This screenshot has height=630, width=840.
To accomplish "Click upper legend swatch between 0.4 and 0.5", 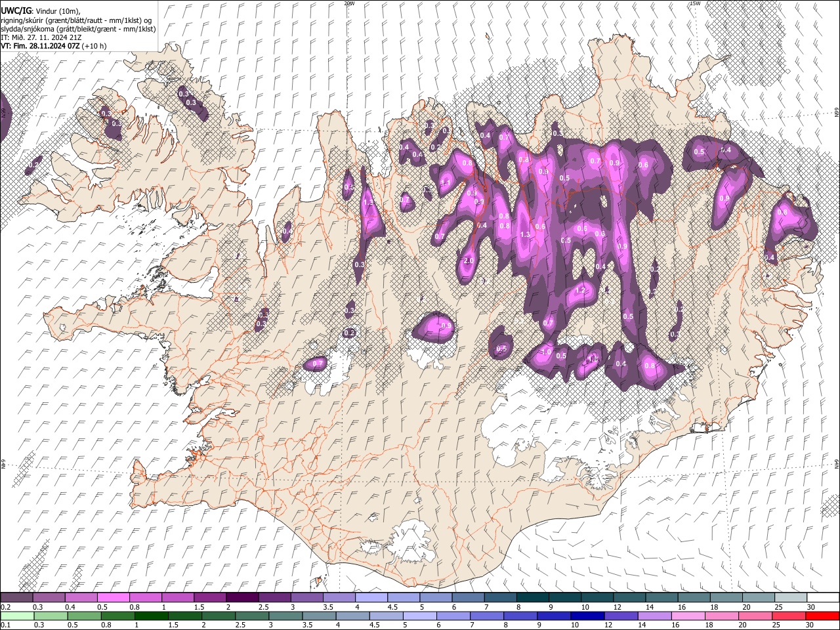I will pyautogui.click(x=81, y=598).
